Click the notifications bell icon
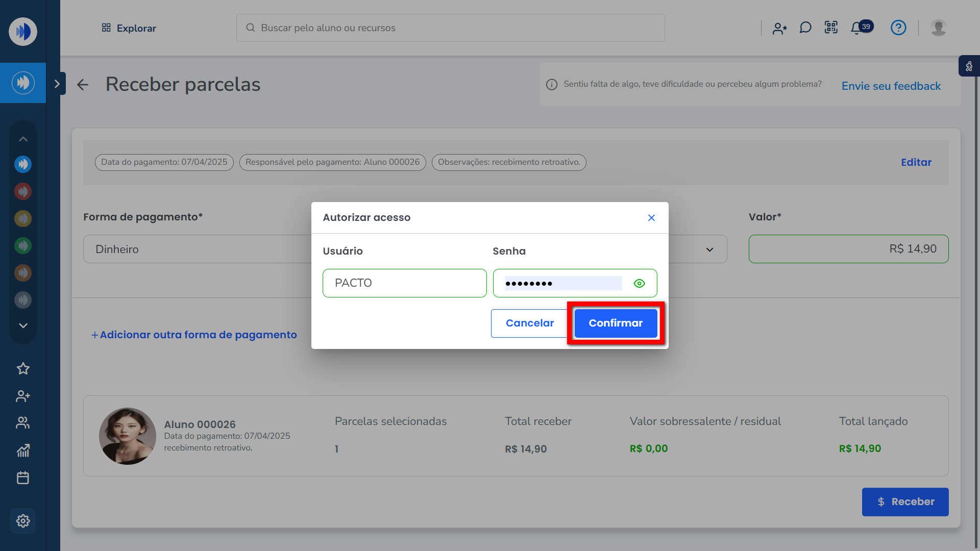The width and height of the screenshot is (980, 551). click(x=857, y=28)
